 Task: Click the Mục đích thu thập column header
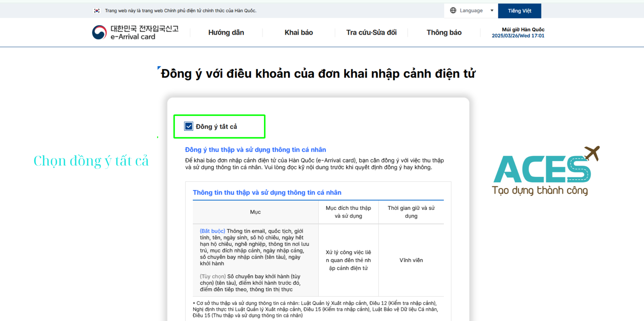349,212
